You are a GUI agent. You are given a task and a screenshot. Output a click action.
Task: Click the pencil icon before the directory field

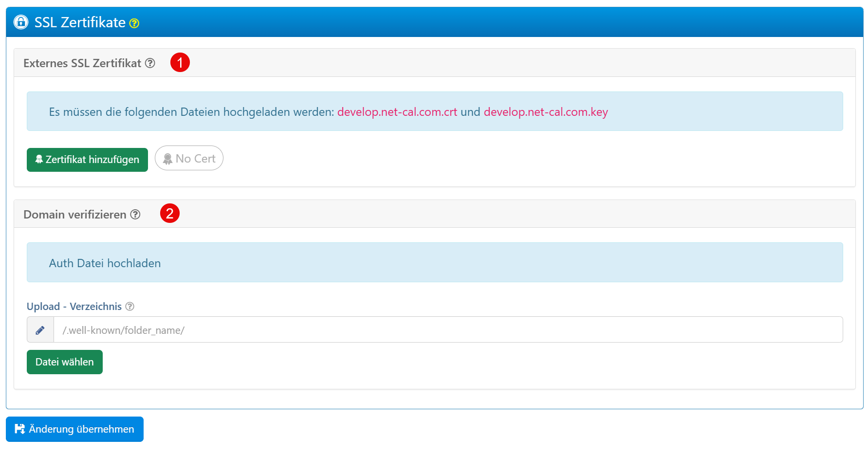click(40, 330)
